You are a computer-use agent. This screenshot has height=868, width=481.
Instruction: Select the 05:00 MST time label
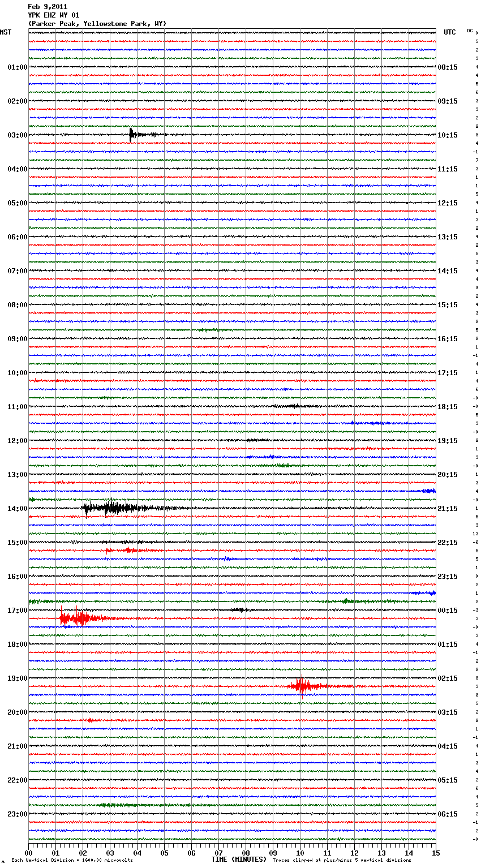(18, 203)
